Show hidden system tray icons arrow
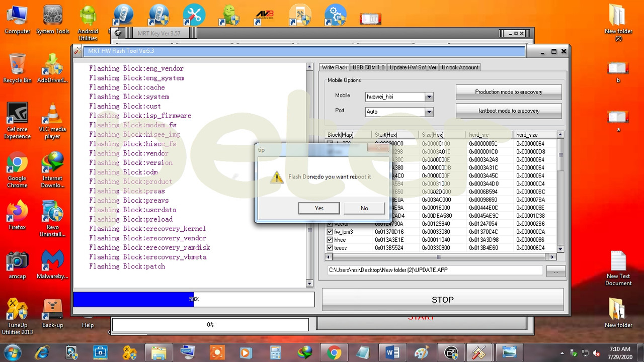This screenshot has height=362, width=644. click(562, 353)
